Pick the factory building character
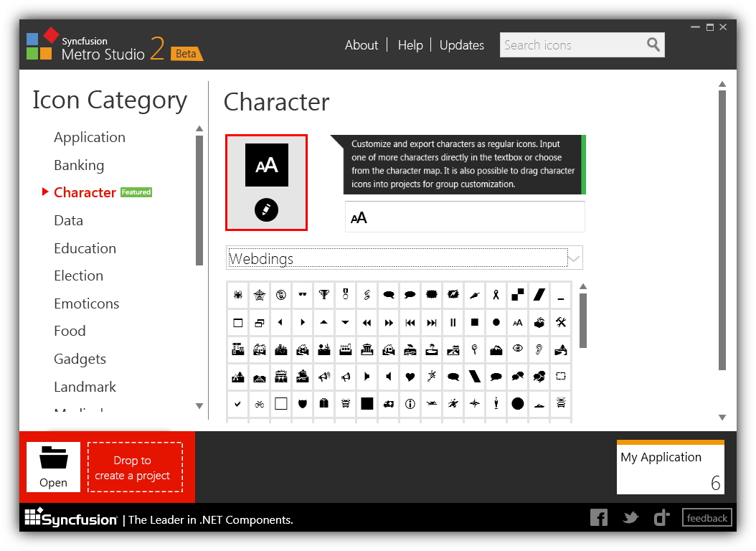 (x=346, y=349)
